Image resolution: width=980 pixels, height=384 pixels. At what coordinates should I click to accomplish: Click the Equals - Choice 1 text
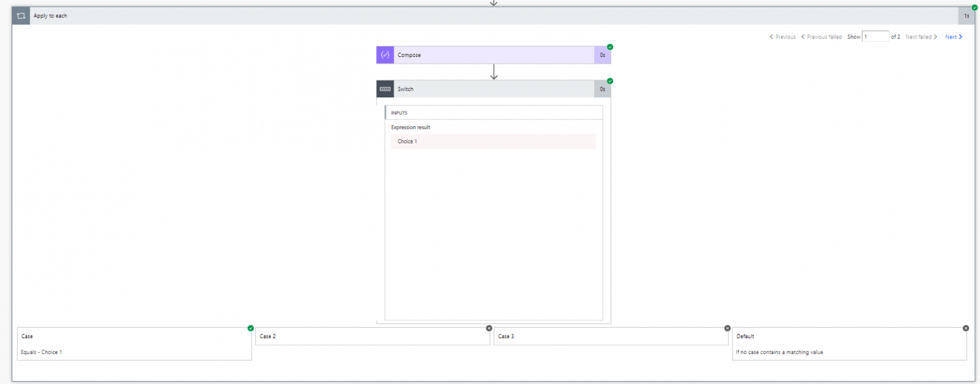point(42,352)
